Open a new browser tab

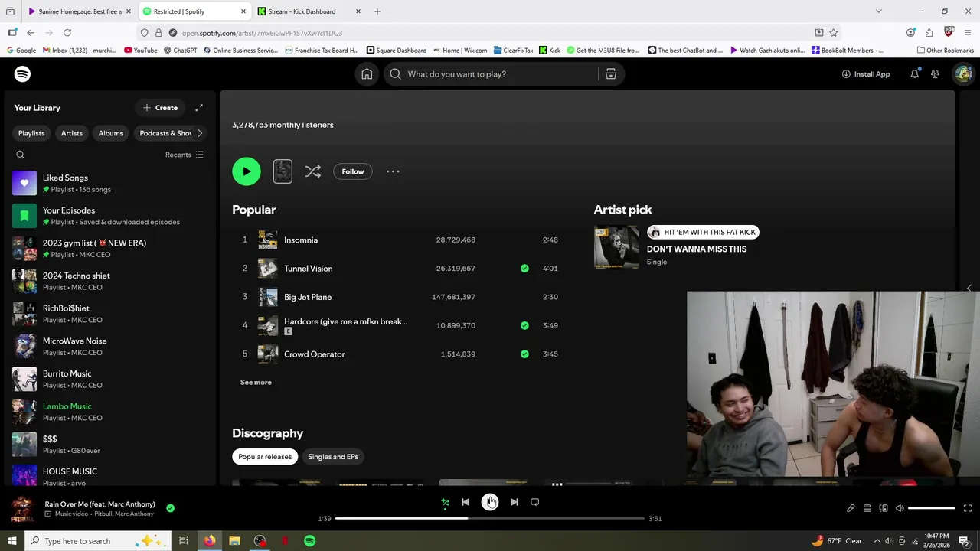tap(377, 11)
